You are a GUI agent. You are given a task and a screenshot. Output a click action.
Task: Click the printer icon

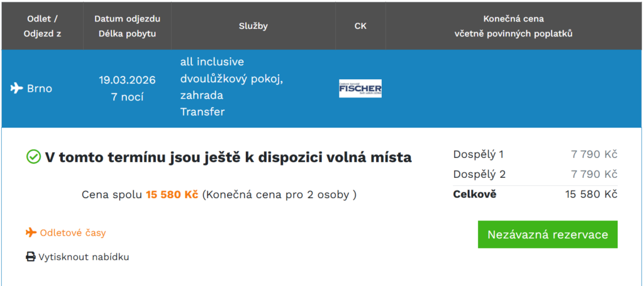(x=31, y=257)
